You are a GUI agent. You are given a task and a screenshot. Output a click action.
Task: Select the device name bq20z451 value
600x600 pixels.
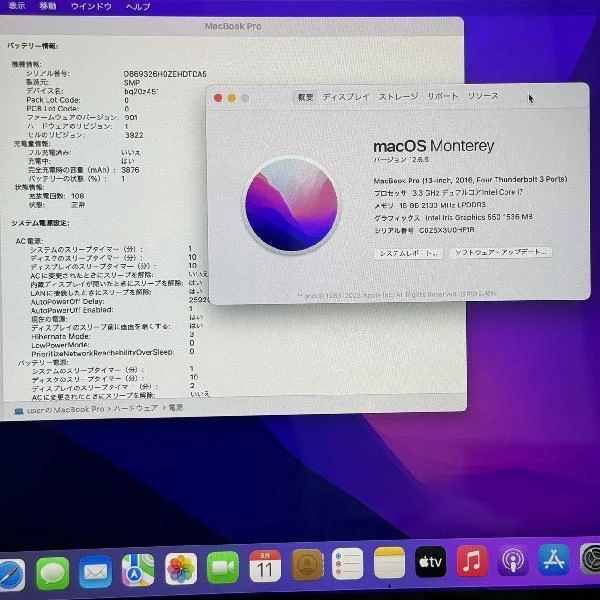tap(141, 91)
